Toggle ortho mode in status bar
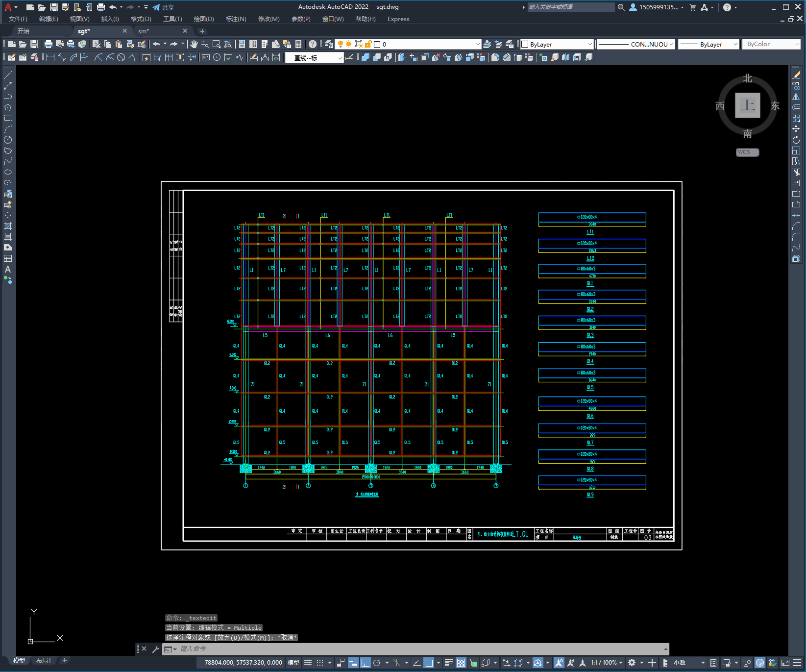 pos(366,663)
